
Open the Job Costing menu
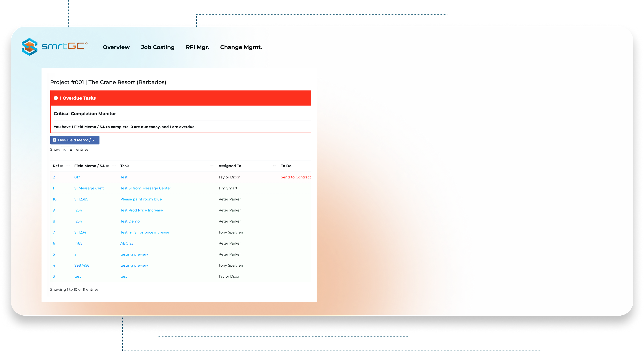click(158, 47)
